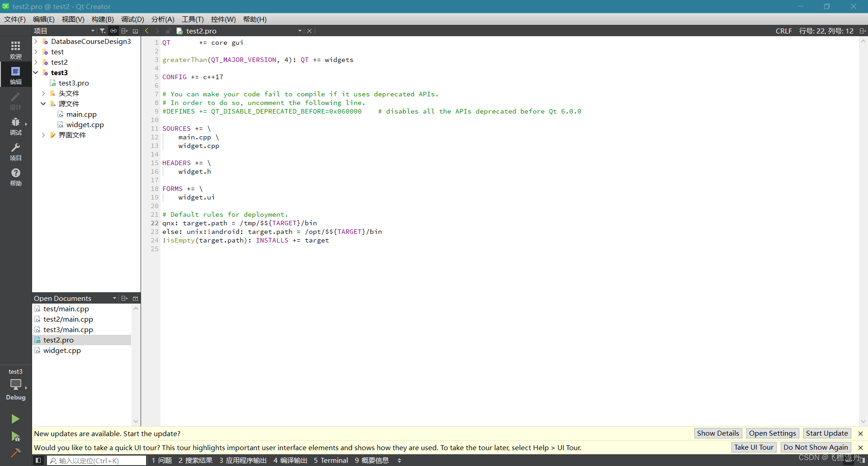The image size is (868, 466).
Task: Open output pane selector arrows
Action: click(399, 460)
